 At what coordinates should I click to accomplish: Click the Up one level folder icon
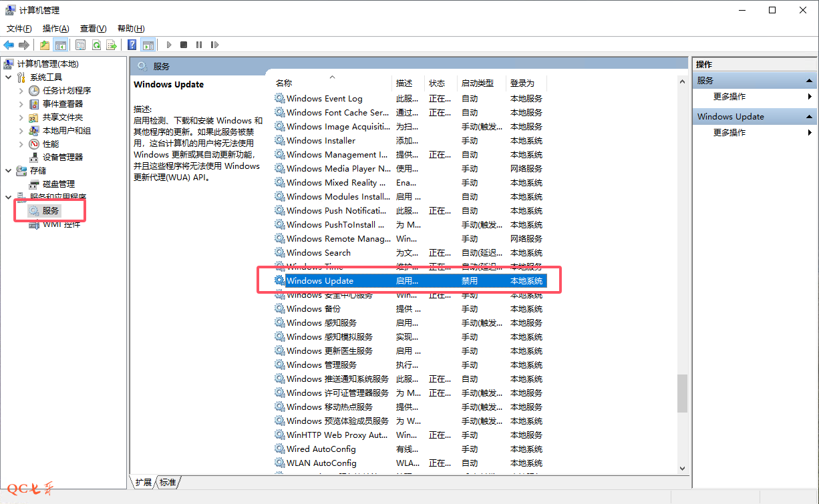click(x=44, y=45)
